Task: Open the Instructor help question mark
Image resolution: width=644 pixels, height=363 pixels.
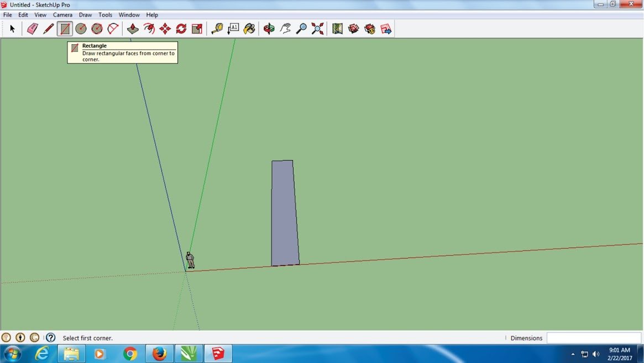Action: tap(50, 338)
